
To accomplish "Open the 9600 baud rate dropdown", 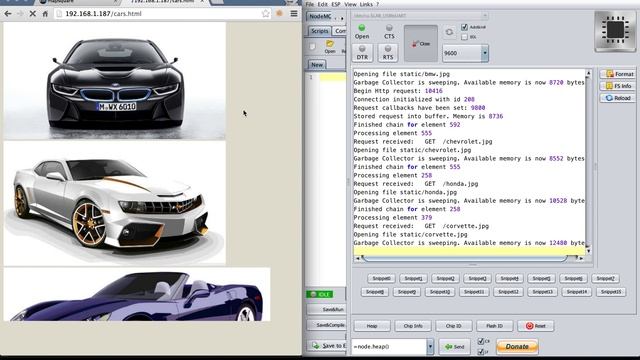I will pyautogui.click(x=484, y=53).
